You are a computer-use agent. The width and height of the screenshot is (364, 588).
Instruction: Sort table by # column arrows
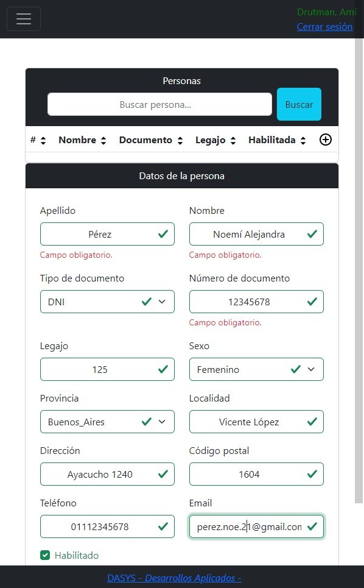click(43, 141)
